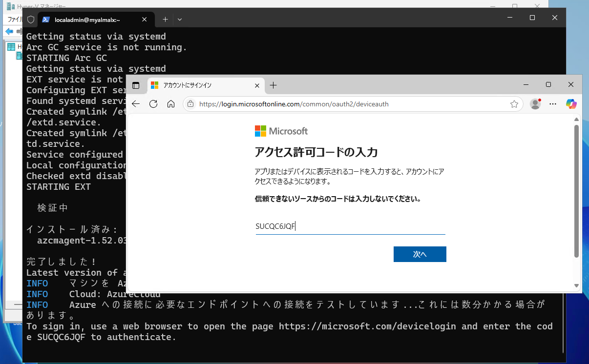Click the lock icon in the address bar
Image resolution: width=589 pixels, height=364 pixels.
[x=191, y=104]
